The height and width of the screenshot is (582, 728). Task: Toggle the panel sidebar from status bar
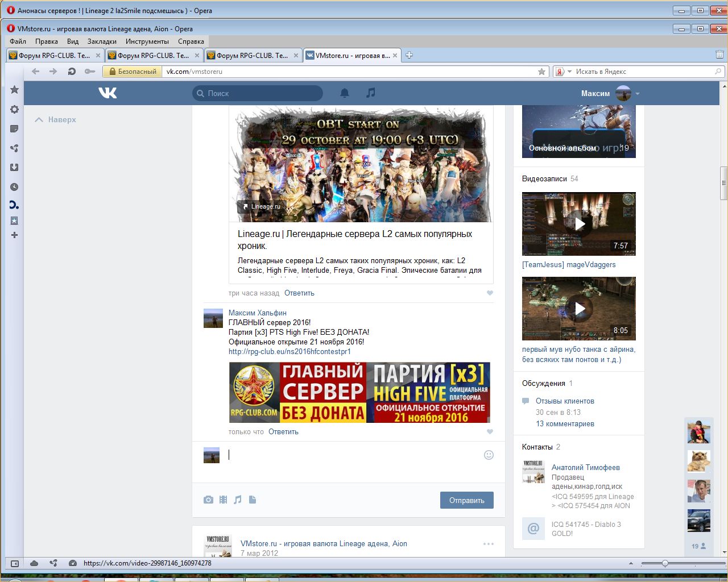(15, 563)
